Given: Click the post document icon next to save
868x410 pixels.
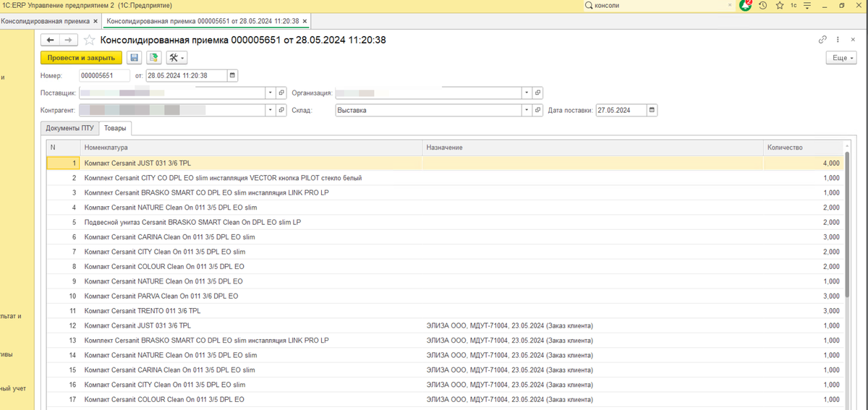Looking at the screenshot, I should click(153, 58).
